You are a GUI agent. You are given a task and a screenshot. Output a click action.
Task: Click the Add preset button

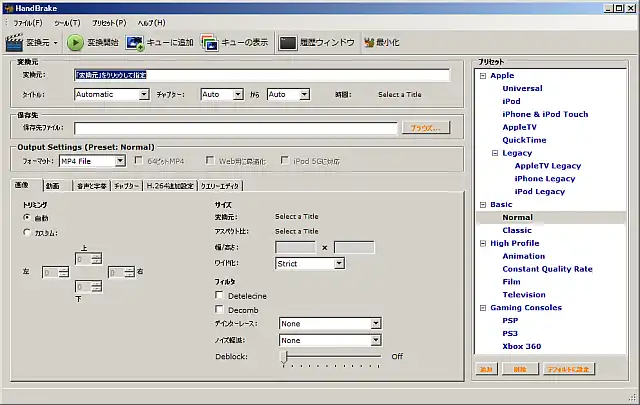(x=487, y=369)
